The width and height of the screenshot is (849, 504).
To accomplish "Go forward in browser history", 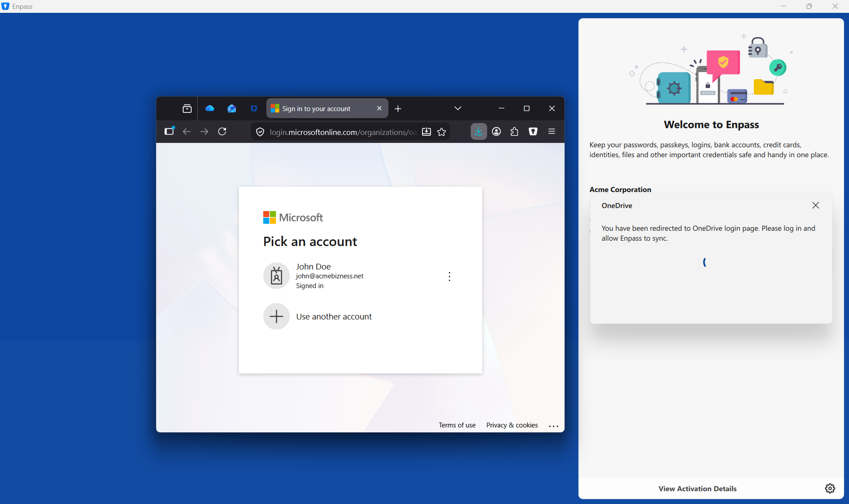I will pos(204,131).
